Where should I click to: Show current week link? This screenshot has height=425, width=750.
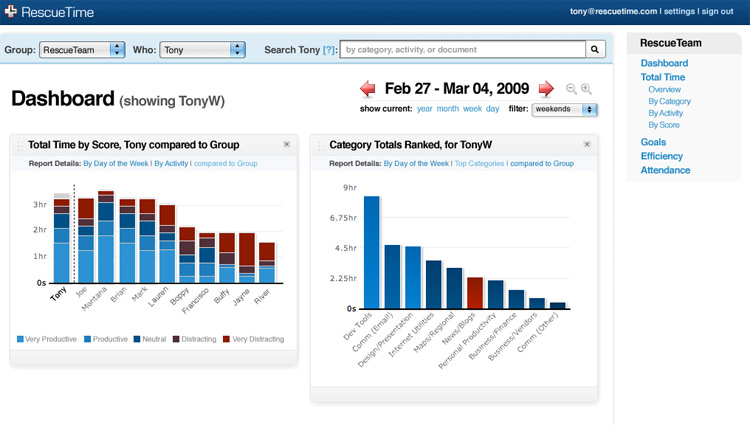pyautogui.click(x=472, y=108)
